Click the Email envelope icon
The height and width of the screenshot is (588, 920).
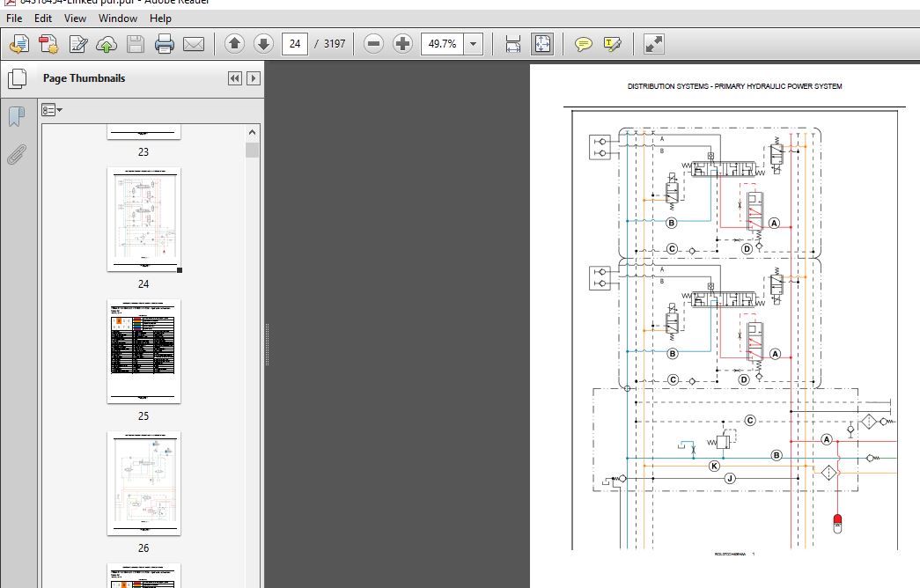click(194, 44)
